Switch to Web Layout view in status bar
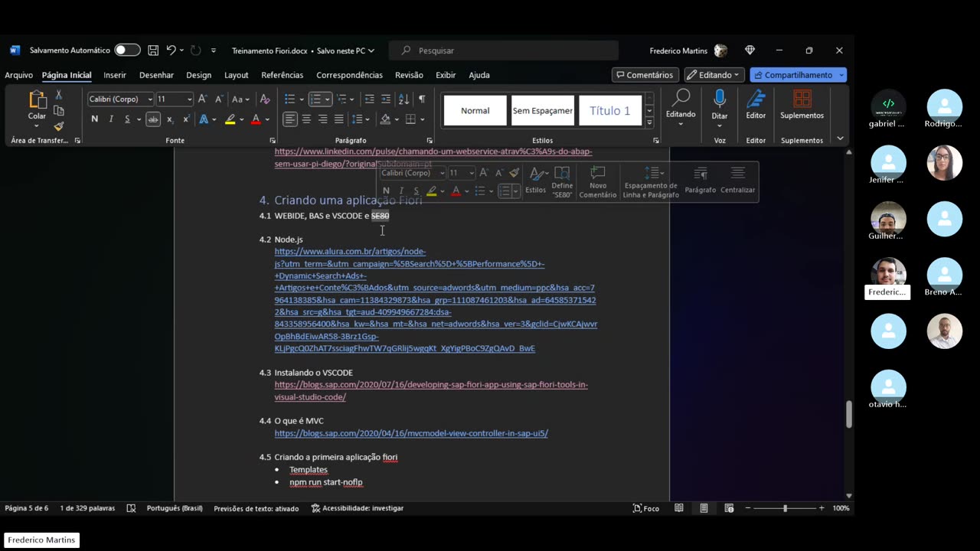980x551 pixels. (x=729, y=508)
